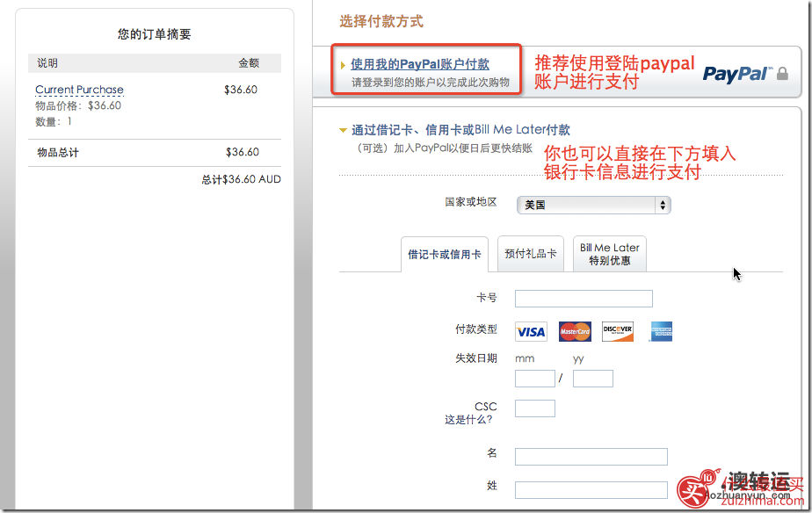This screenshot has width=812, height=513.
Task: Open the Current Purchase link
Action: 79,90
